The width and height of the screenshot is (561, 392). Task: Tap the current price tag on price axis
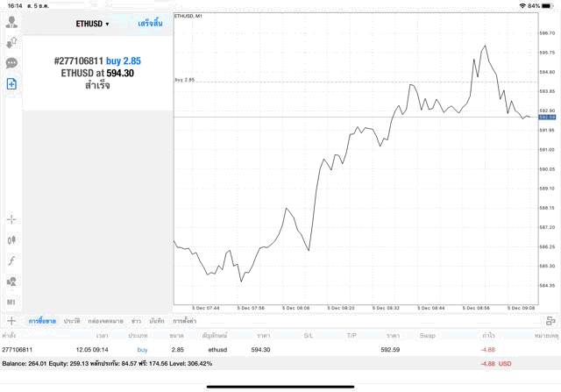(547, 118)
